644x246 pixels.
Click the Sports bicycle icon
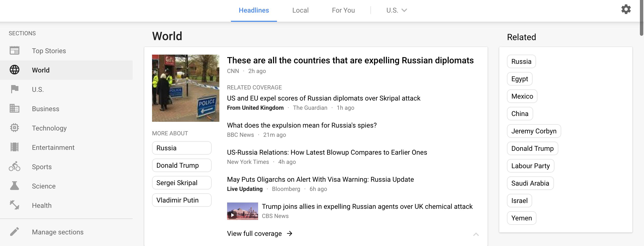click(x=15, y=166)
